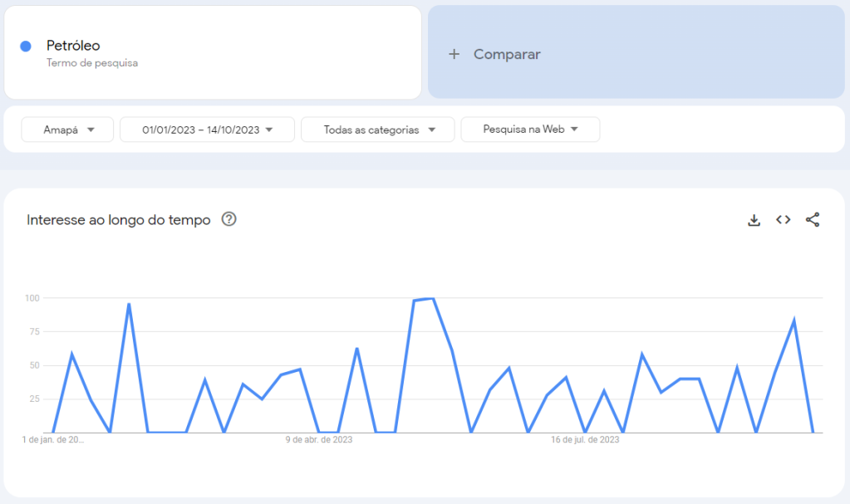Click the arrow on Pesquisa na Web selector

coord(574,129)
